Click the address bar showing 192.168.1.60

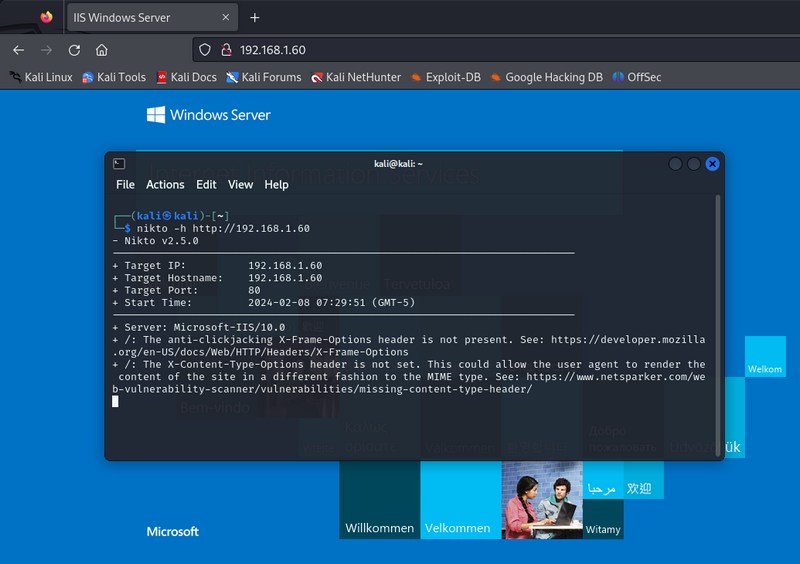coord(496,50)
